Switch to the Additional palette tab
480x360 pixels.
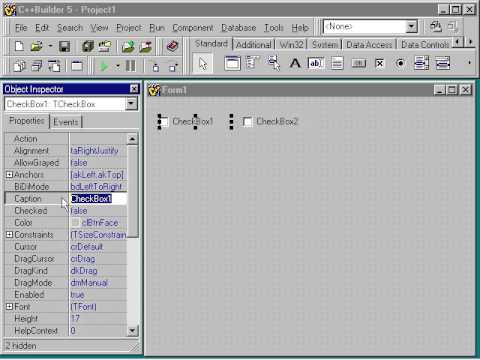point(253,44)
